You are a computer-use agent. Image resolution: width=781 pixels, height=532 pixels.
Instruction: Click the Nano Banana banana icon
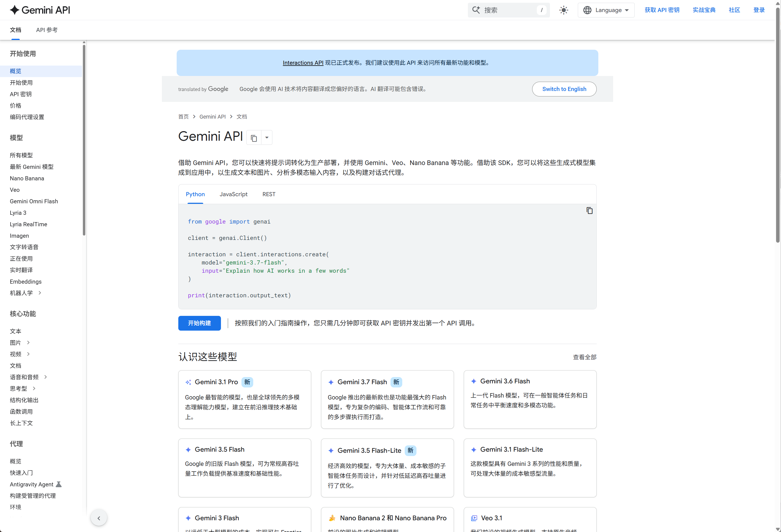click(x=332, y=518)
